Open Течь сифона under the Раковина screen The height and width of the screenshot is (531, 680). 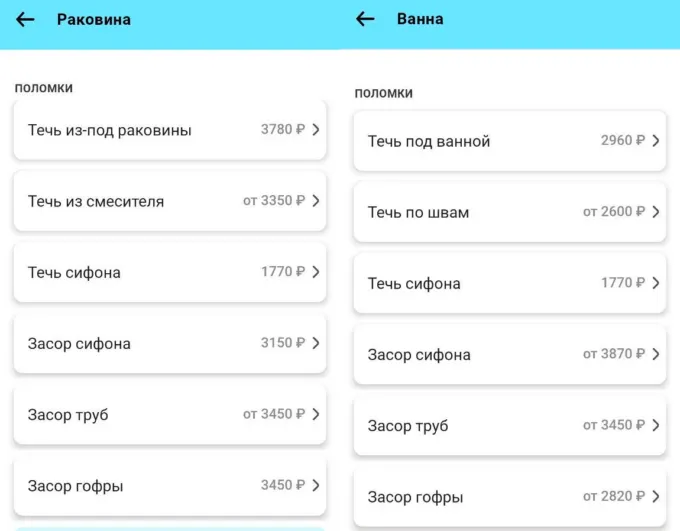(x=169, y=272)
